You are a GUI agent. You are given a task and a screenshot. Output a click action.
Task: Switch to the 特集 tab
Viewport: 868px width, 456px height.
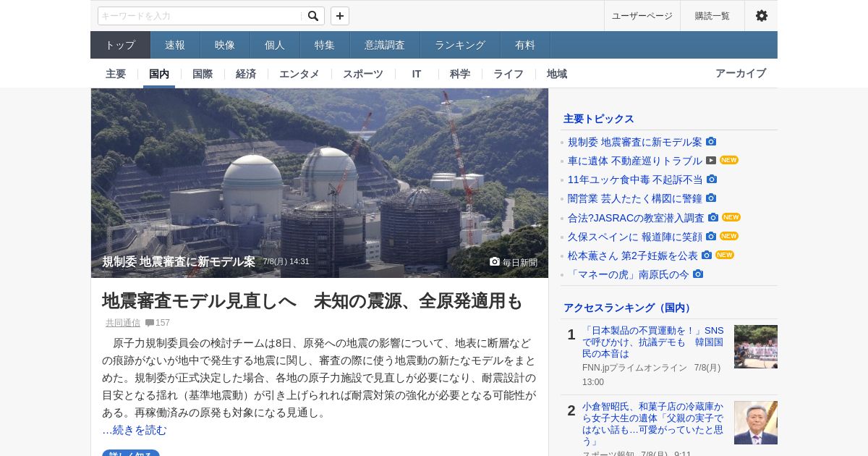point(325,45)
